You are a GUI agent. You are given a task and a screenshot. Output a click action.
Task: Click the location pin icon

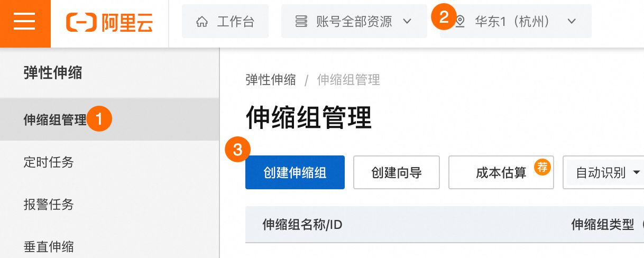click(460, 22)
